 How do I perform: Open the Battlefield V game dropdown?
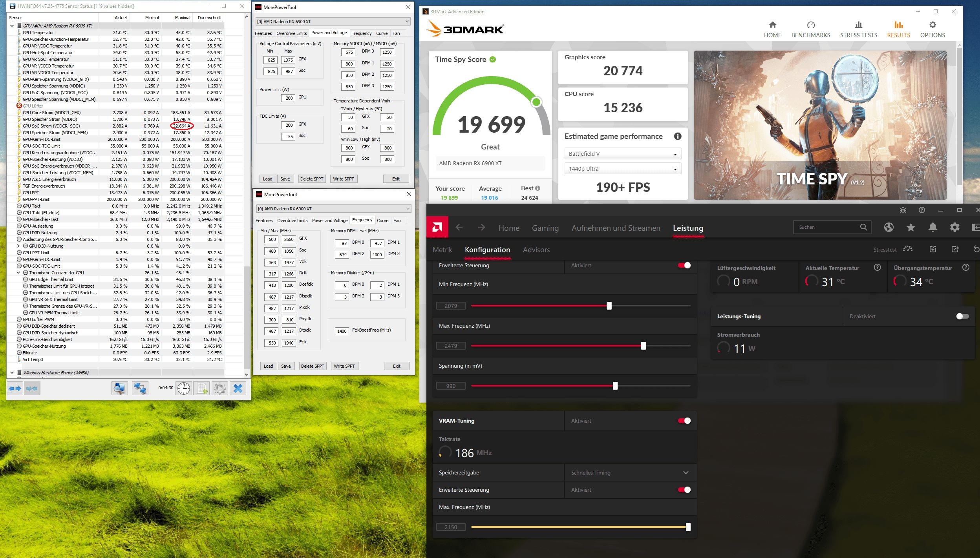pos(623,154)
